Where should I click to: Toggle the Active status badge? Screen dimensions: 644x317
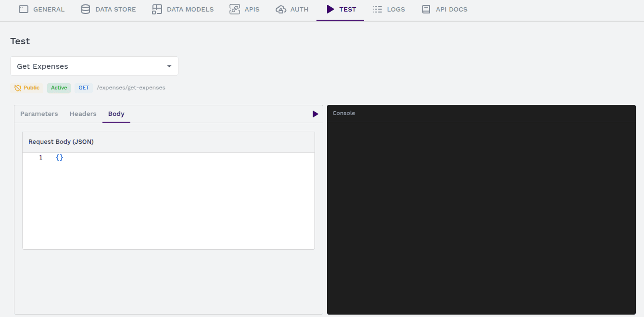coord(59,88)
